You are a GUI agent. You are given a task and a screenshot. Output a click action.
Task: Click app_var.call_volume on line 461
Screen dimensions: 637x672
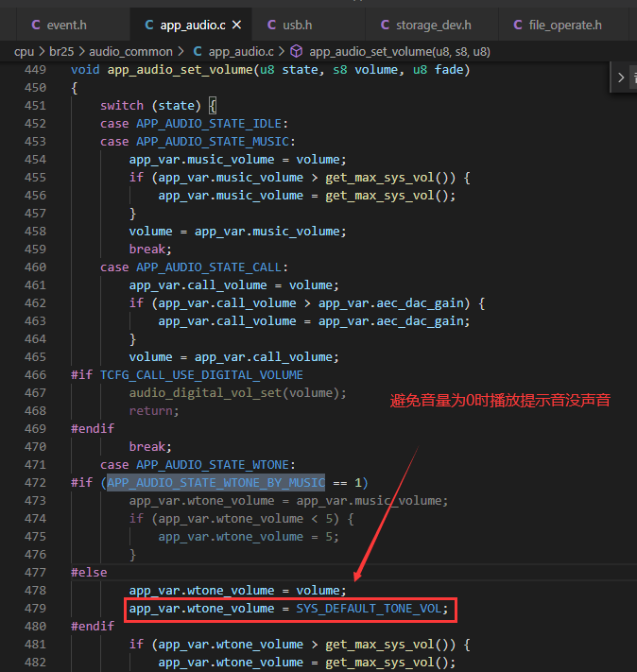[x=198, y=285]
